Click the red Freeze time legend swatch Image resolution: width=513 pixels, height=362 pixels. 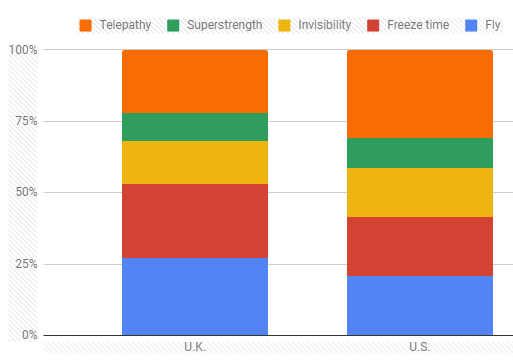point(373,25)
